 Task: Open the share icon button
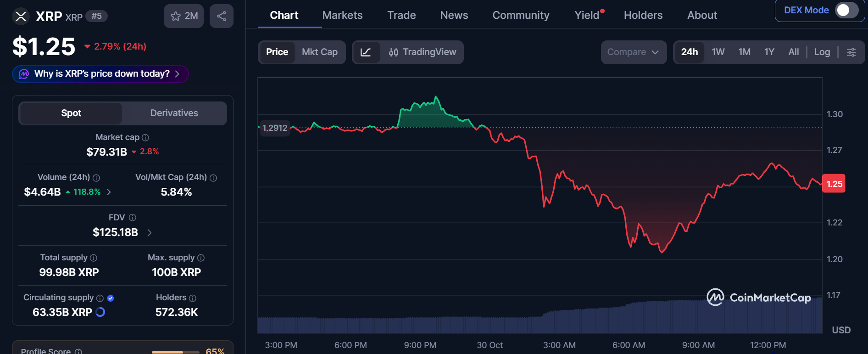[x=222, y=16]
